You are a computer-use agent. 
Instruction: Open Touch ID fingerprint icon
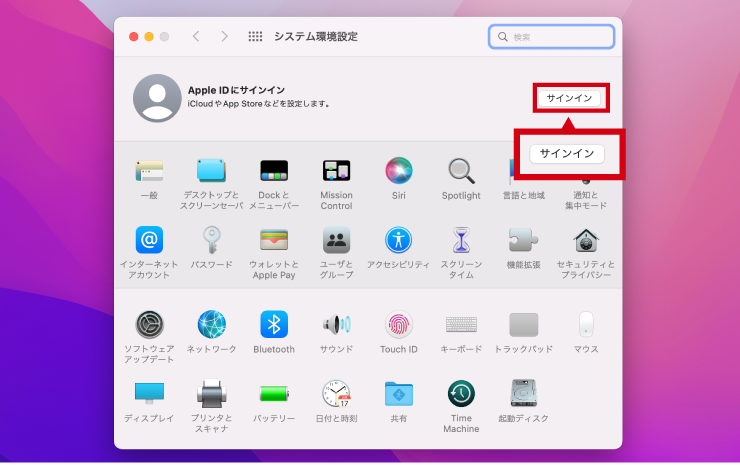[399, 325]
